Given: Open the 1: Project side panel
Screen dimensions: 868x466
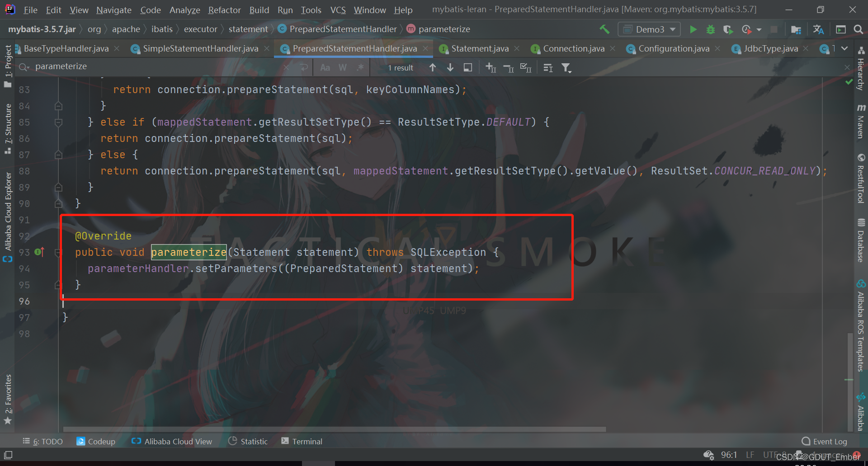Looking at the screenshot, I should click(8, 66).
